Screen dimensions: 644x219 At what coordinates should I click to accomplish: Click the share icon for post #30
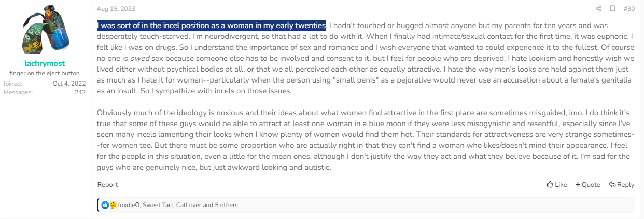tap(598, 9)
